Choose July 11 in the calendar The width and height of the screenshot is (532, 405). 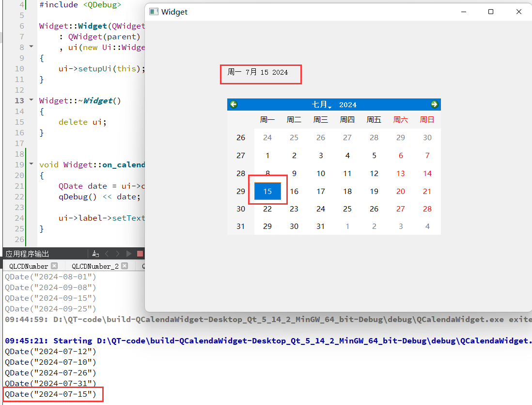tap(347, 173)
